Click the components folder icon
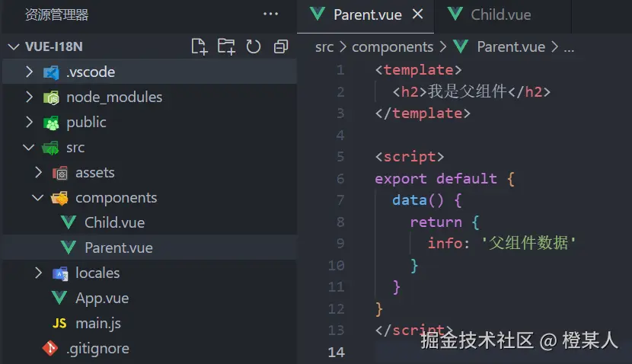Image resolution: width=632 pixels, height=364 pixels. coord(59,198)
